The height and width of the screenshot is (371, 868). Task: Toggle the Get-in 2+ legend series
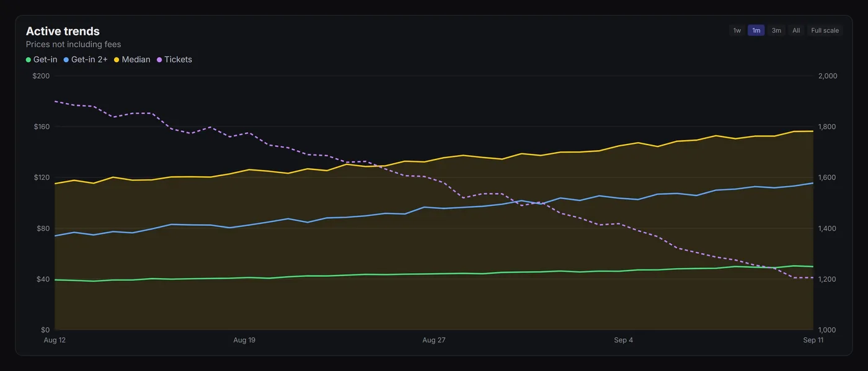pyautogui.click(x=86, y=60)
